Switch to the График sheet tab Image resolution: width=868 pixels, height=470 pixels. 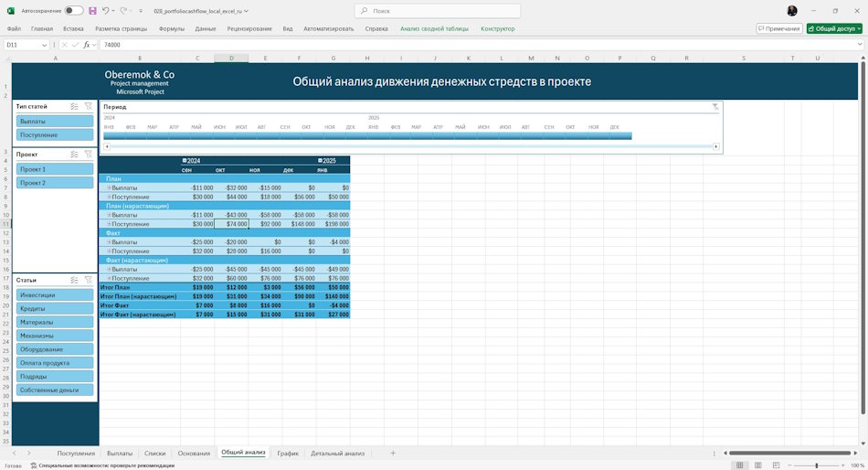click(288, 453)
